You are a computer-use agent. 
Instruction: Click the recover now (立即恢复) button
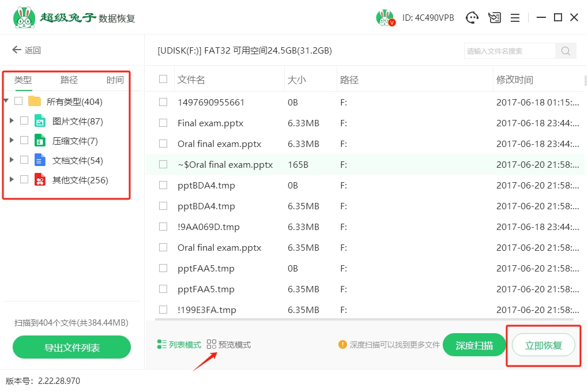point(543,345)
